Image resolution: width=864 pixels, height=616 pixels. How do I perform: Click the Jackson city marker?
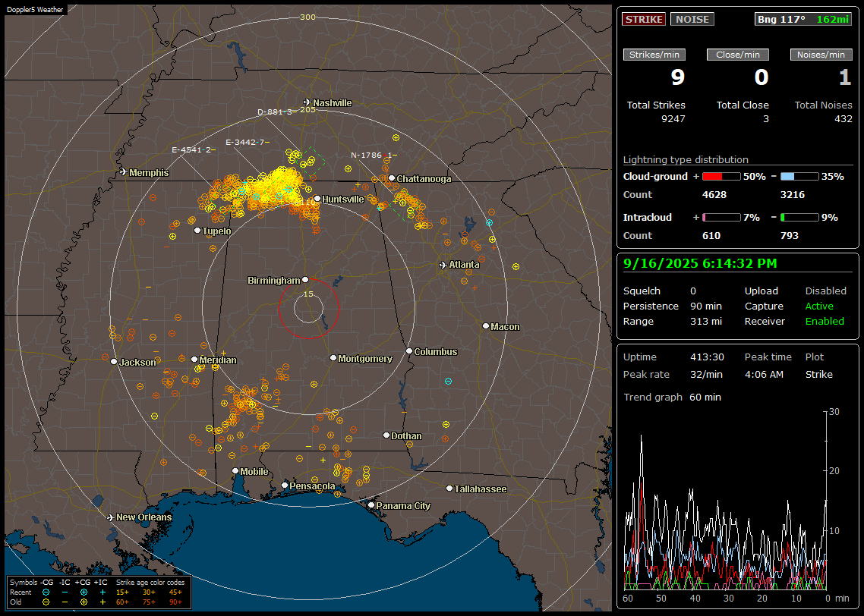point(114,362)
